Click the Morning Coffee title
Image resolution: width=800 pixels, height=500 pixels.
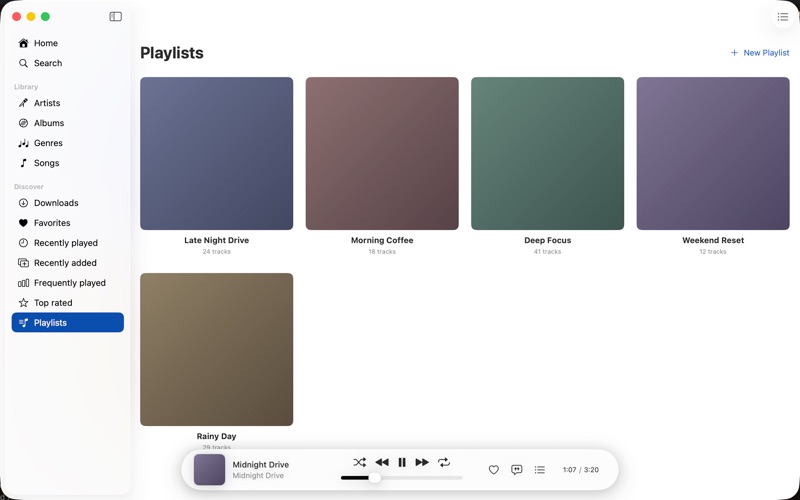tap(382, 240)
